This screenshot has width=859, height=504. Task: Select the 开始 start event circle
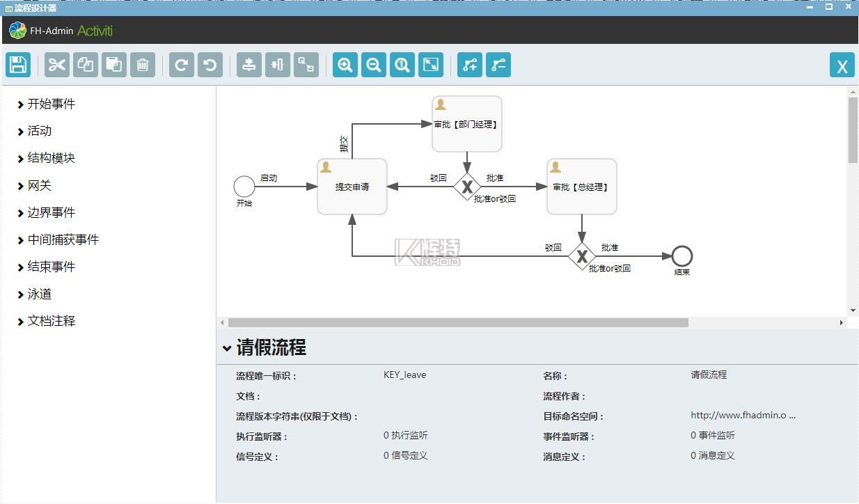[244, 187]
